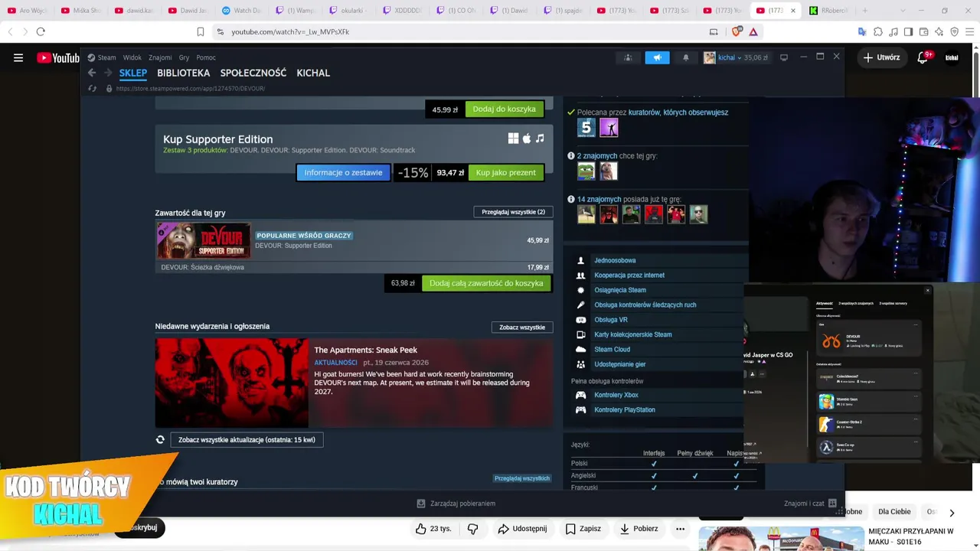
Task: Dislike the video with thumbs down
Action: pyautogui.click(x=472, y=529)
